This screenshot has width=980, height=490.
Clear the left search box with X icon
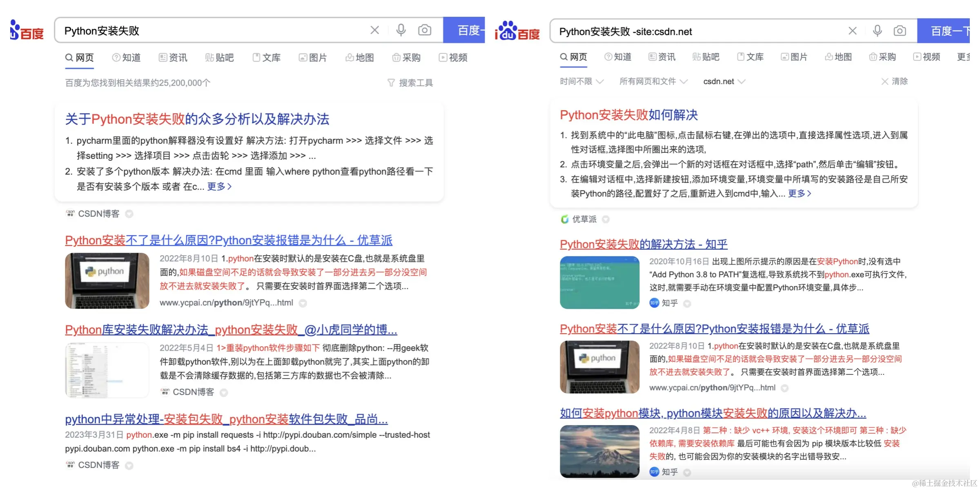coord(374,30)
